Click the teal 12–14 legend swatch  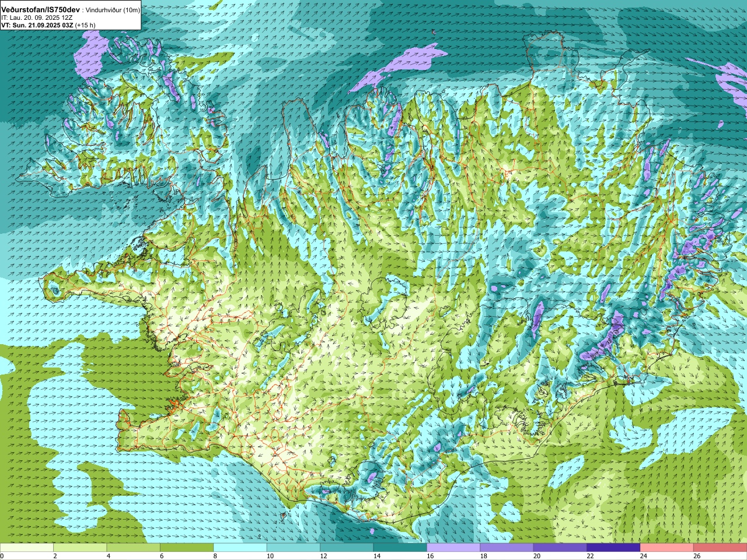(x=347, y=548)
